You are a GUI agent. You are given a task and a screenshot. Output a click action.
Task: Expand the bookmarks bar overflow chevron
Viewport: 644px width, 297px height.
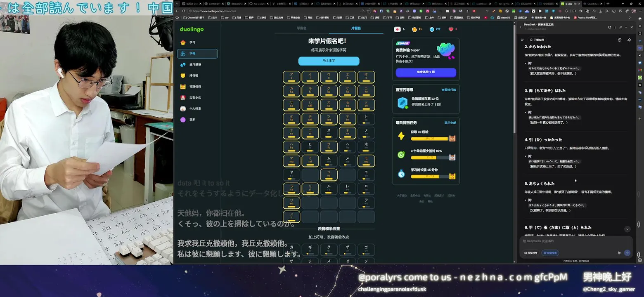[630, 18]
